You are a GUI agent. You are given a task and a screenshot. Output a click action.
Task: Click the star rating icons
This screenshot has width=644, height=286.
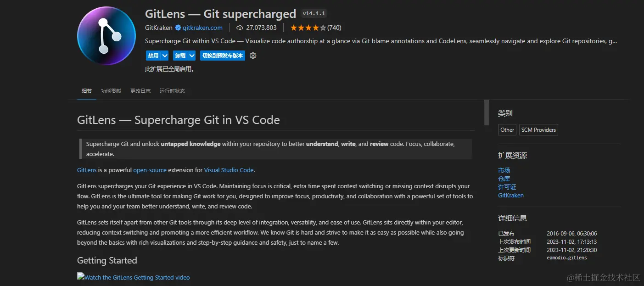308,28
